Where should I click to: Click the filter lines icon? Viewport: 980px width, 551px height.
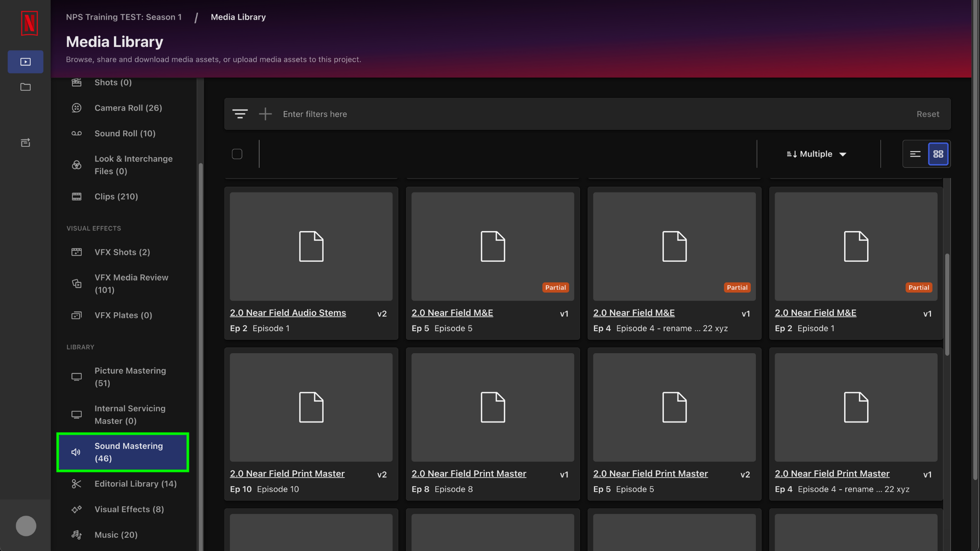click(x=240, y=114)
